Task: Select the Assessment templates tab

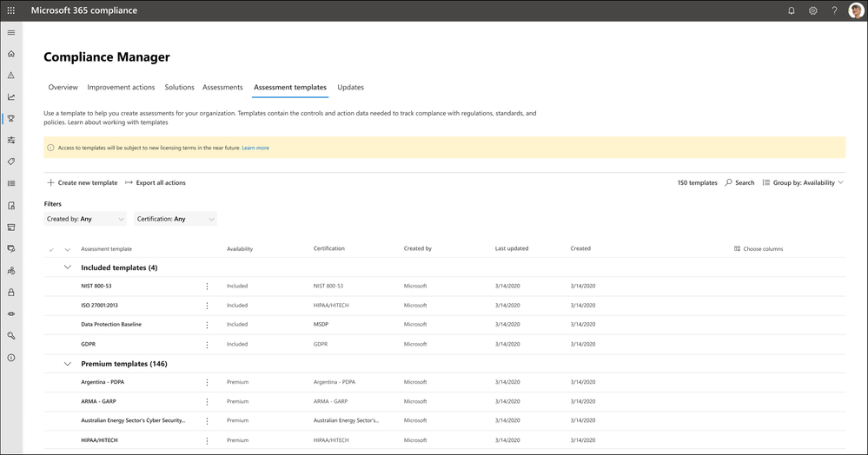Action: coord(290,88)
